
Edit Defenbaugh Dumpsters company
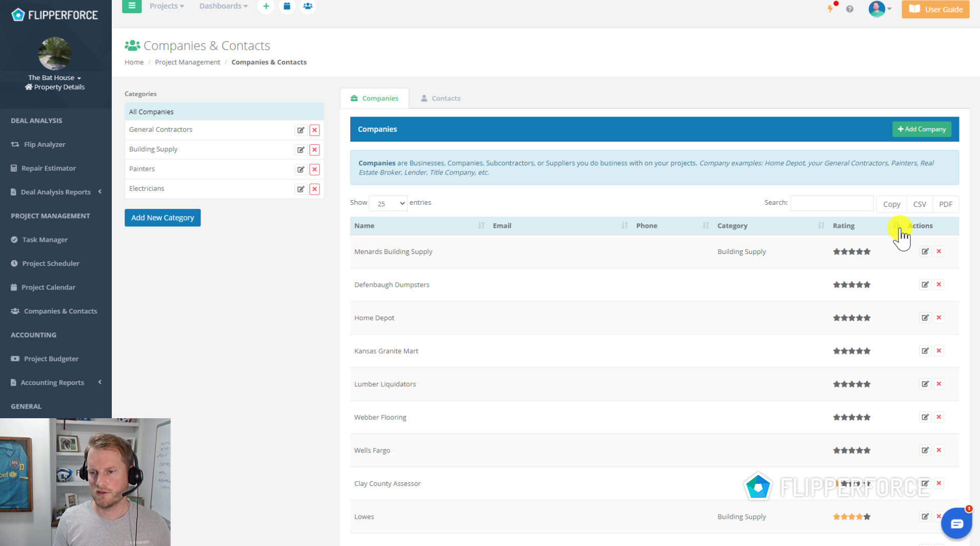925,285
